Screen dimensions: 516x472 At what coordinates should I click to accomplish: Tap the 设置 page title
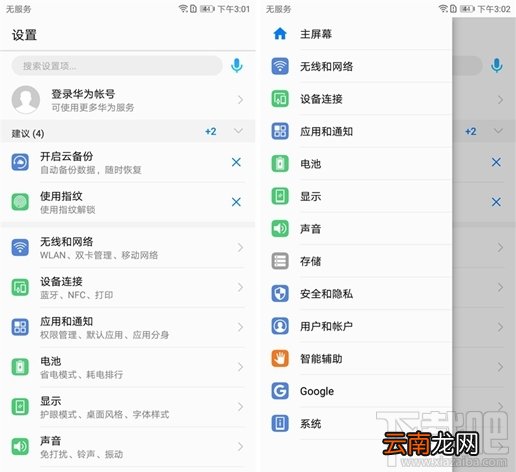click(24, 35)
